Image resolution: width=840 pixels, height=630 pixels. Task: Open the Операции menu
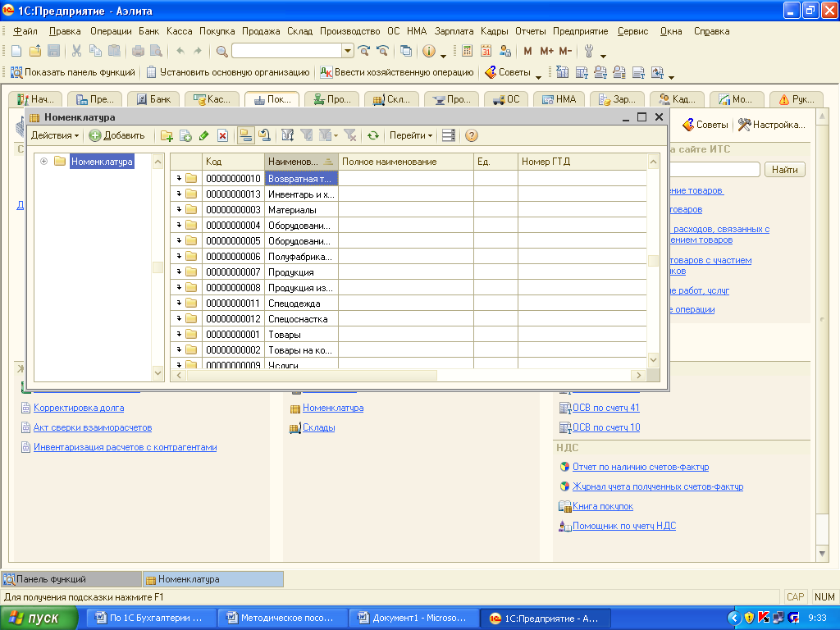click(x=111, y=31)
